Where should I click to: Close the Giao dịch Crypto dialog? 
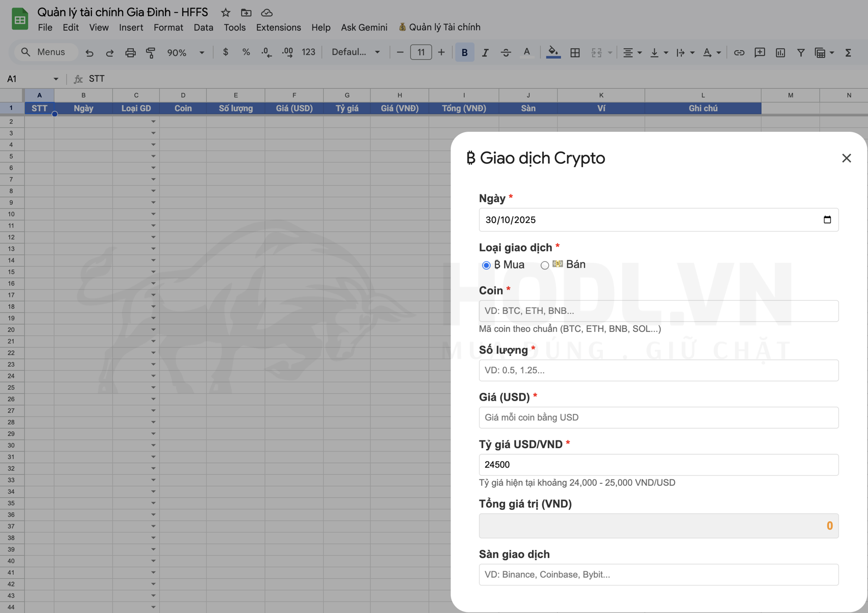(847, 158)
